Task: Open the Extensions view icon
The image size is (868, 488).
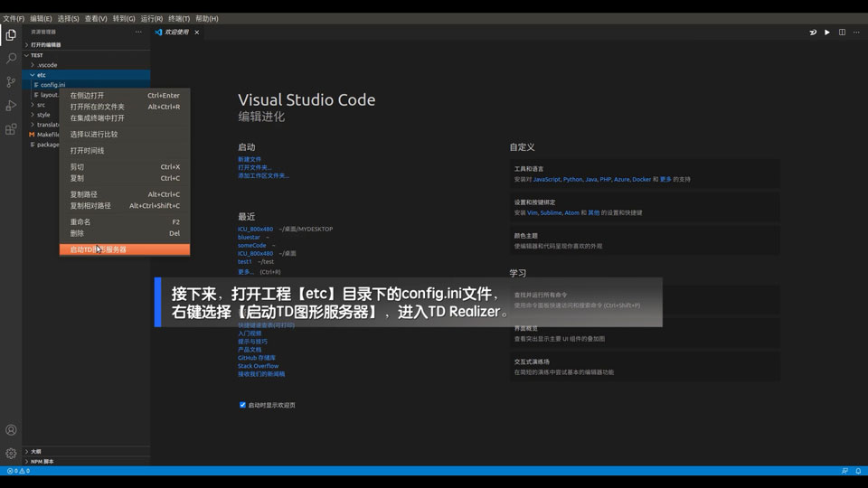Action: click(x=11, y=129)
